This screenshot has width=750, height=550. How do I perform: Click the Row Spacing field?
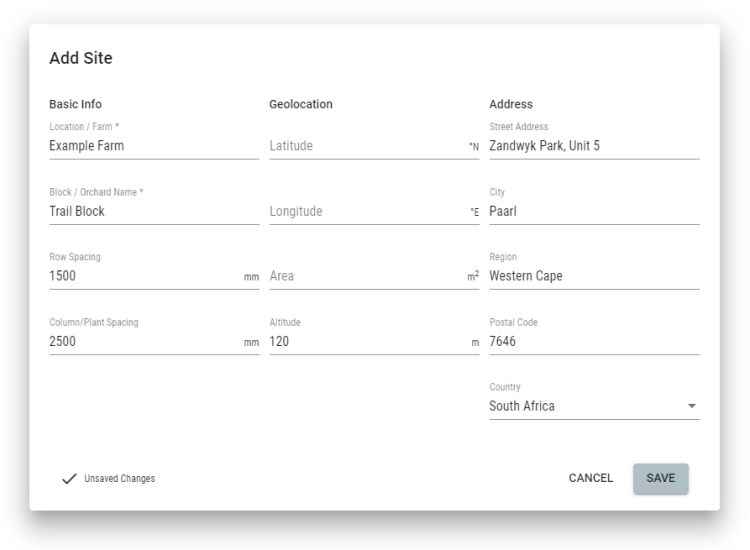tap(143, 276)
